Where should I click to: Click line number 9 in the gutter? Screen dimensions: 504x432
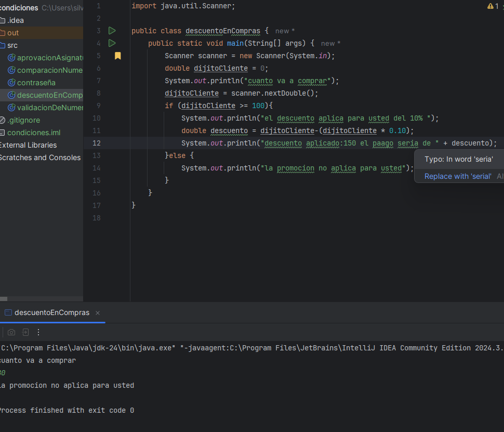pyautogui.click(x=98, y=106)
